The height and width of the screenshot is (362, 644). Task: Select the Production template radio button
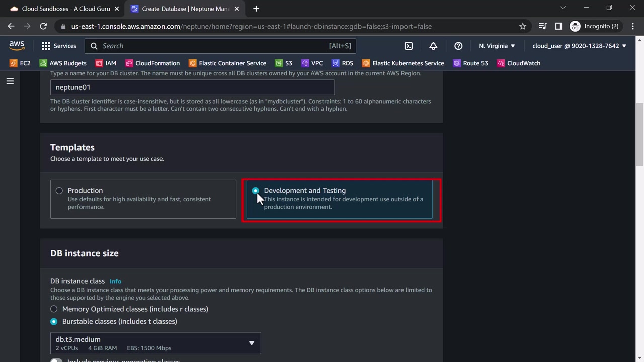[59, 191]
